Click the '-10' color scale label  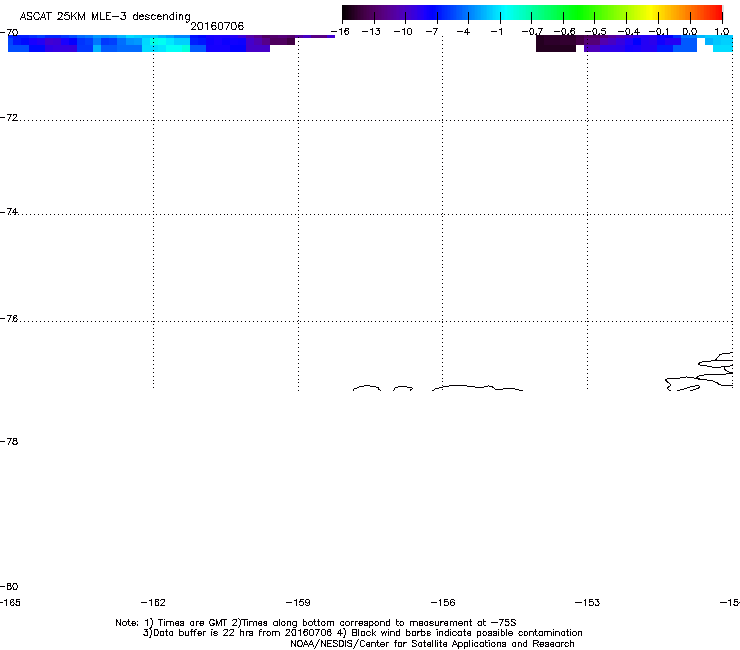tap(403, 32)
